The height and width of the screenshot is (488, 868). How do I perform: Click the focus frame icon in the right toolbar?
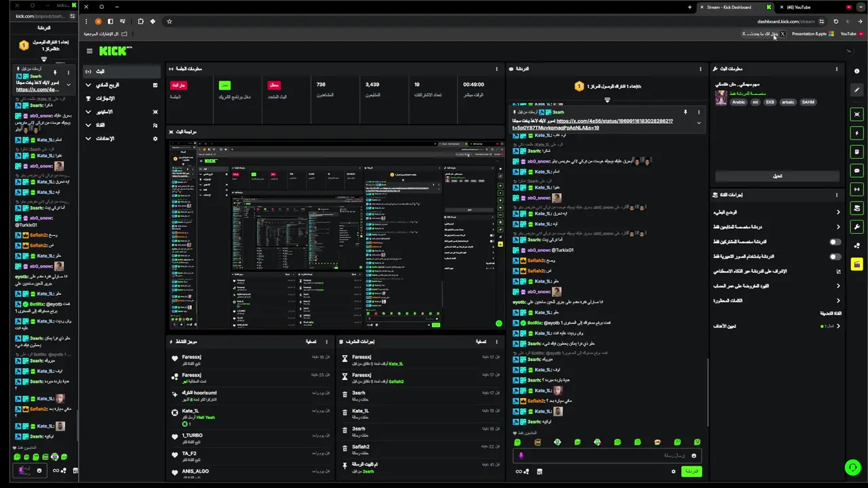[x=857, y=114]
